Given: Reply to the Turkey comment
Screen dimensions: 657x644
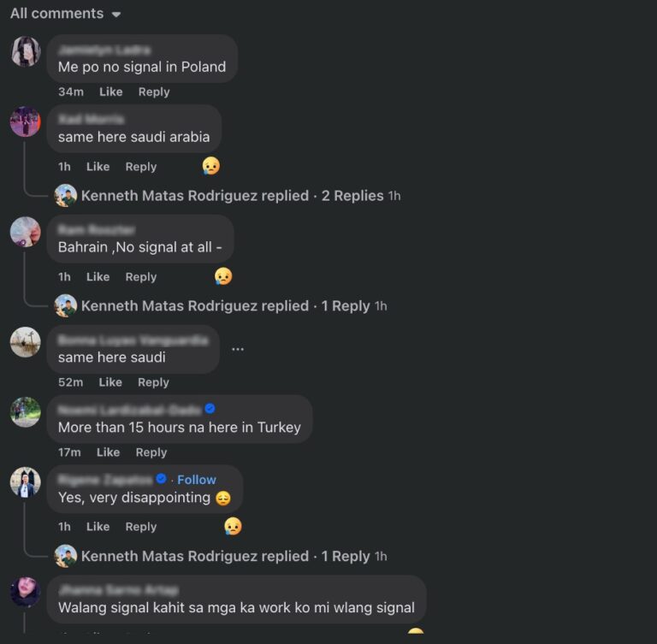Looking at the screenshot, I should (151, 452).
